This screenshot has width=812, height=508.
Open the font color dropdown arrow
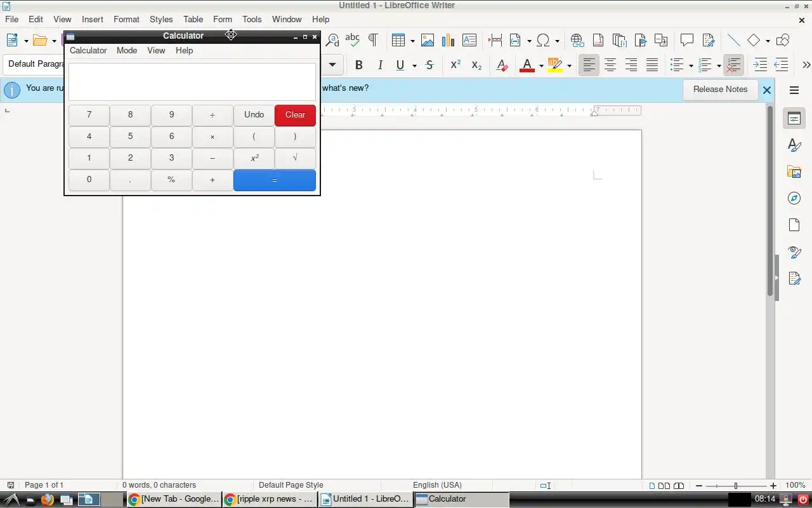point(541,65)
